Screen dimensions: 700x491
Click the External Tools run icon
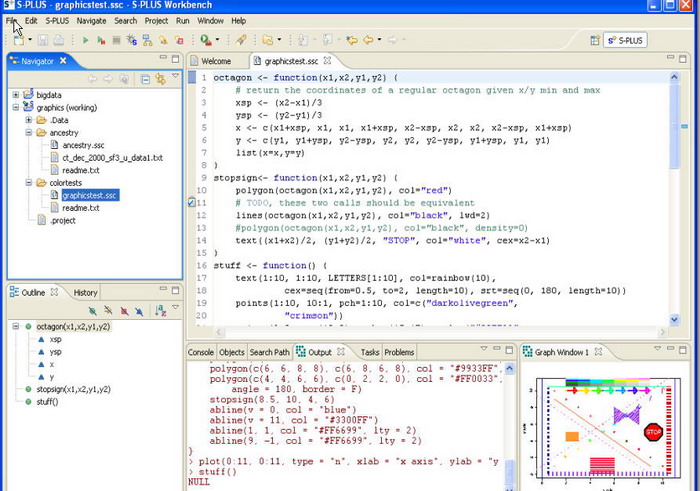206,40
